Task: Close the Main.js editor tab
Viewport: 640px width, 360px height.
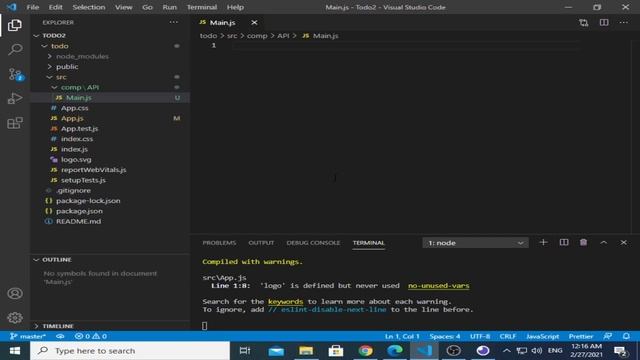Action: click(x=254, y=22)
